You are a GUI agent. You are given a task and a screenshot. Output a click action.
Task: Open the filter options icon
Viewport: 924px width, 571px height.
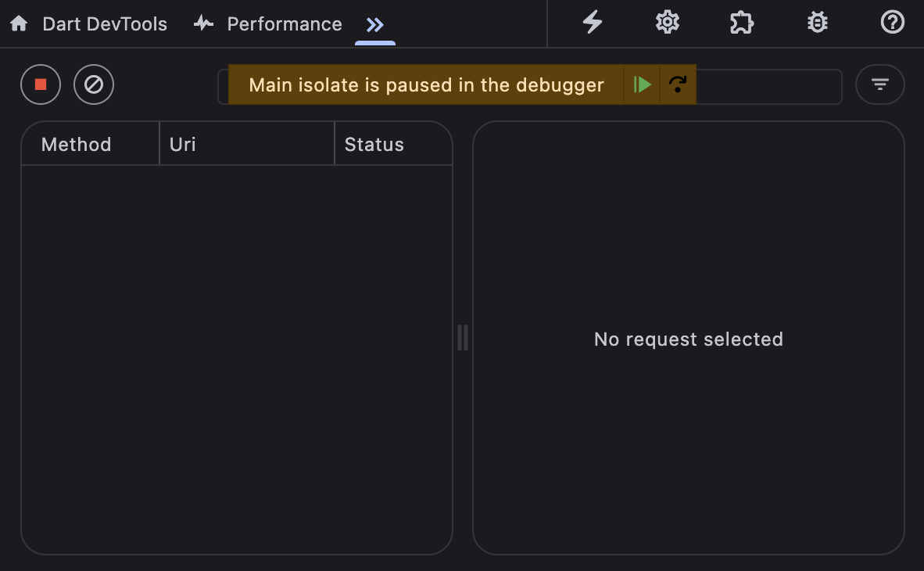click(x=880, y=84)
